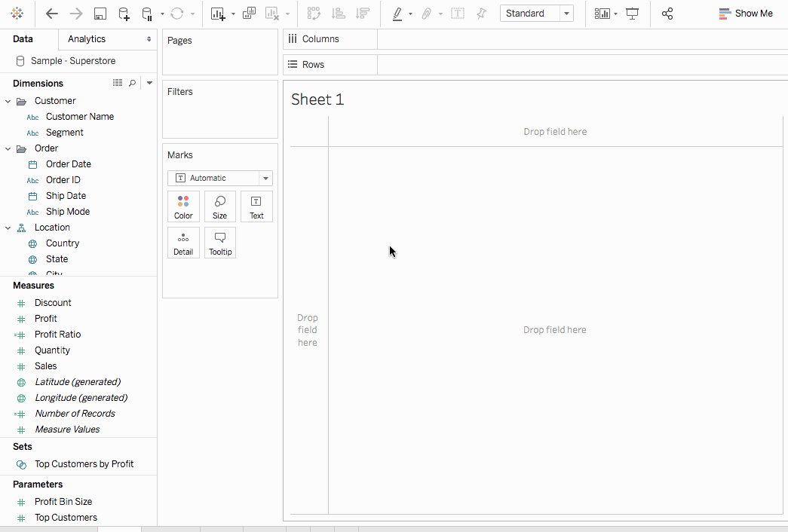
Task: Click the Show/Hide Cards icon
Action: [602, 14]
